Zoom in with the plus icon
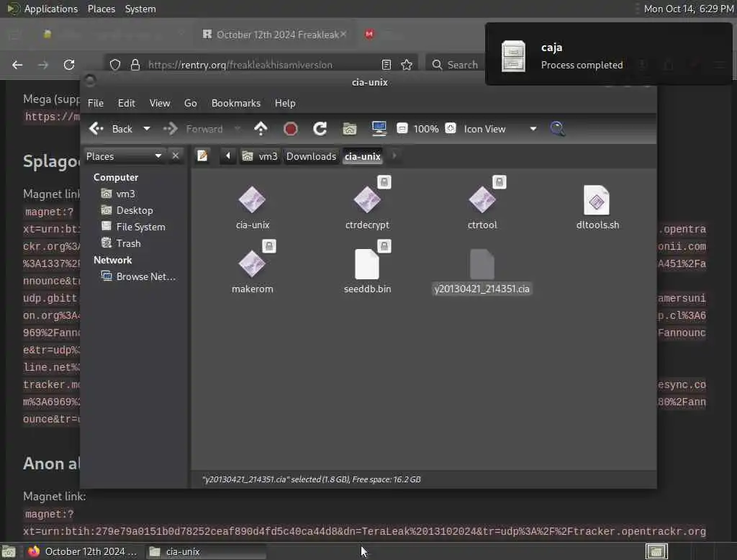The width and height of the screenshot is (737, 560). [451, 128]
